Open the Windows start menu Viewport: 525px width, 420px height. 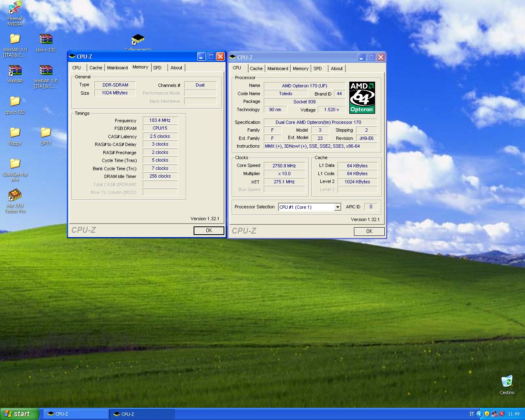(19, 414)
